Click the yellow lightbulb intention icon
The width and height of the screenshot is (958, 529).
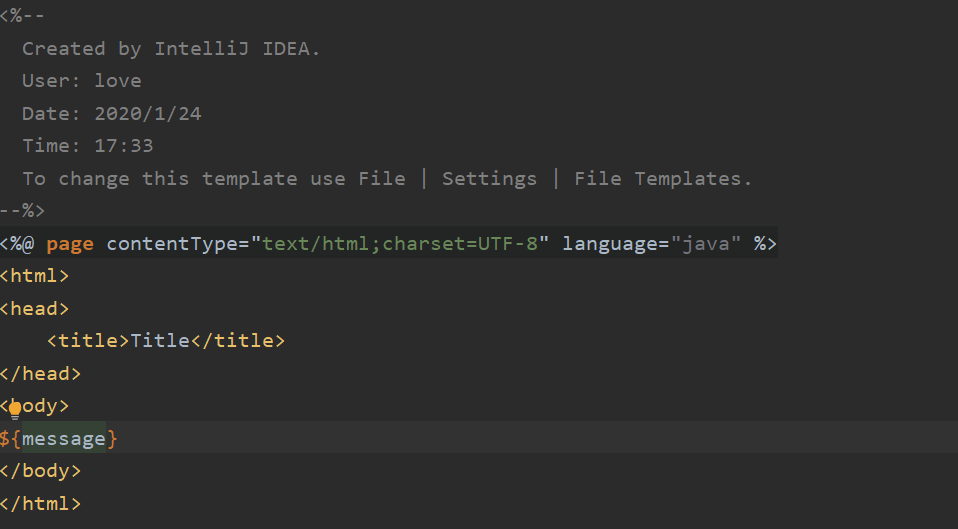15,408
